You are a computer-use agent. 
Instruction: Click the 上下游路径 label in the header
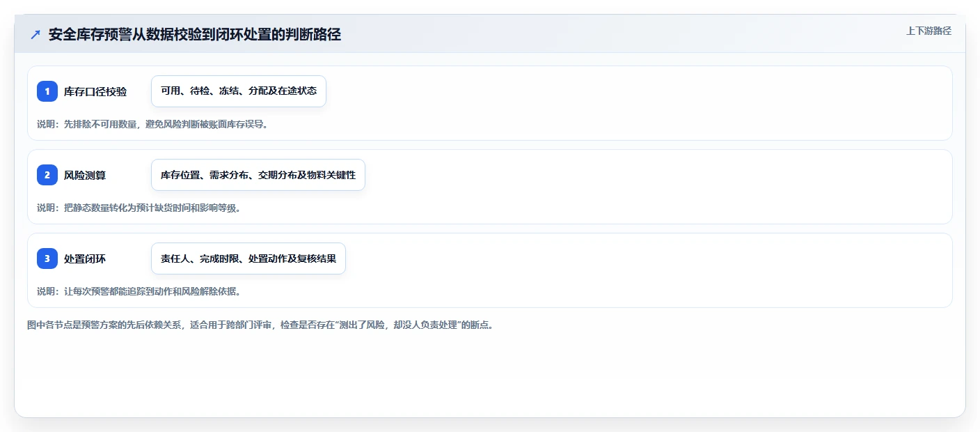coord(928,31)
